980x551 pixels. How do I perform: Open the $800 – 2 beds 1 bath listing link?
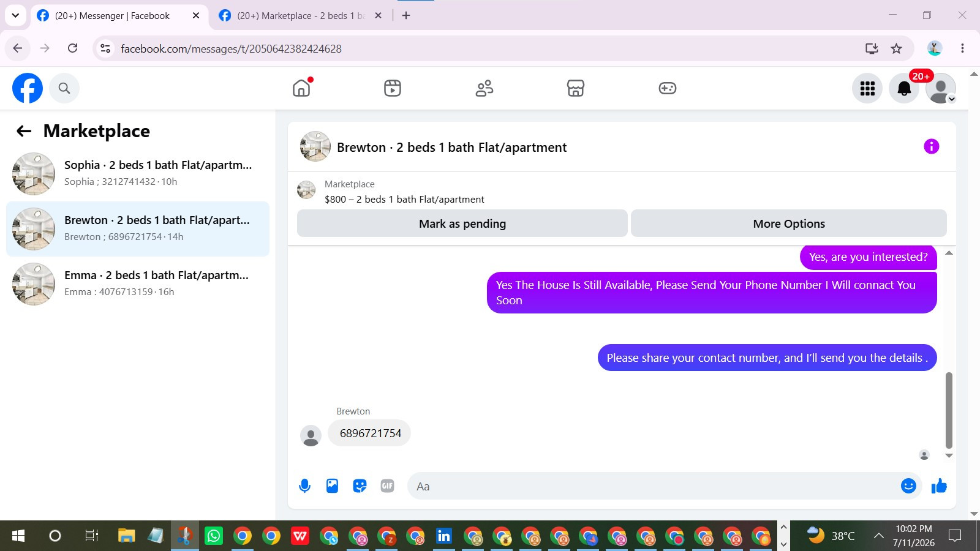point(404,200)
